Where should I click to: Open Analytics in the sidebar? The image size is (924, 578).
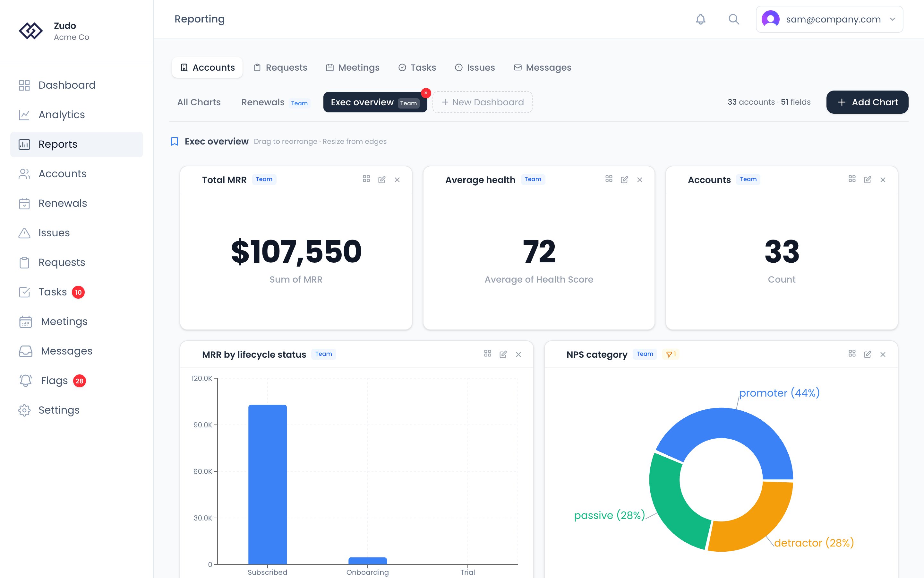77,115
